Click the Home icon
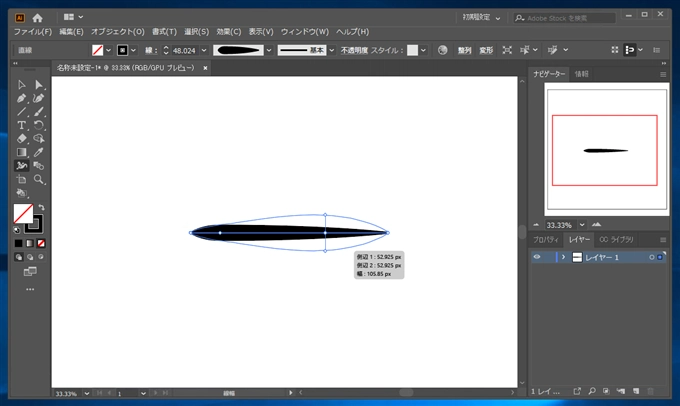 point(37,18)
